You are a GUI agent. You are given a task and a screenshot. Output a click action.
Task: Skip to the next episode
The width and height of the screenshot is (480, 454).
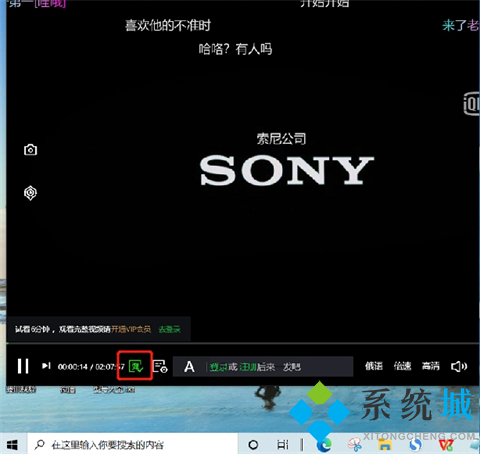[x=46, y=366]
